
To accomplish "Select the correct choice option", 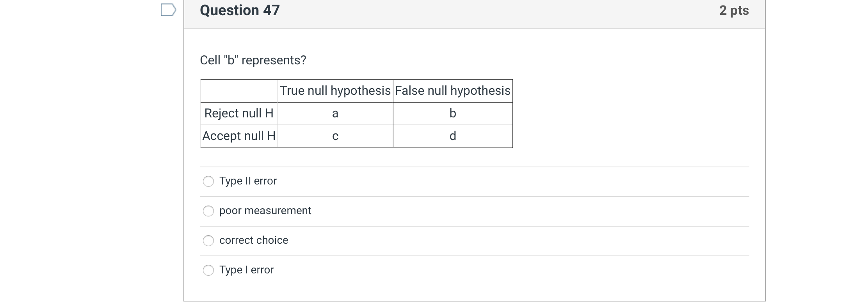I will (x=209, y=241).
